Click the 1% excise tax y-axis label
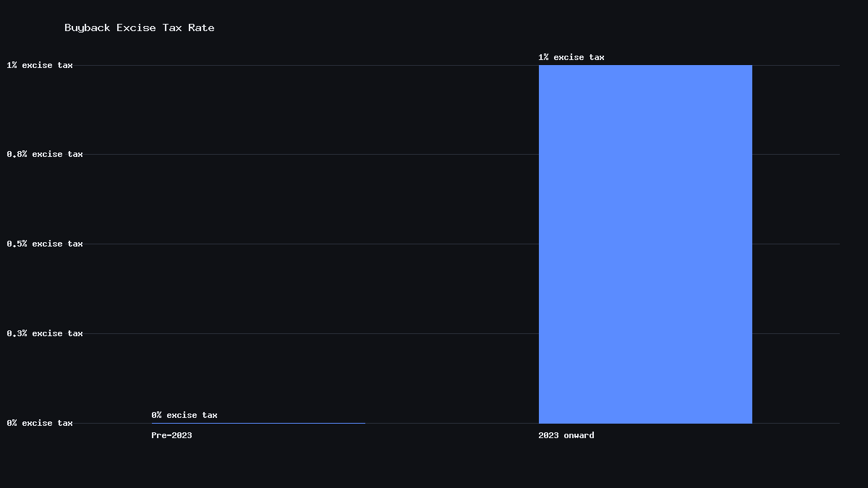This screenshot has width=868, height=488. (40, 65)
